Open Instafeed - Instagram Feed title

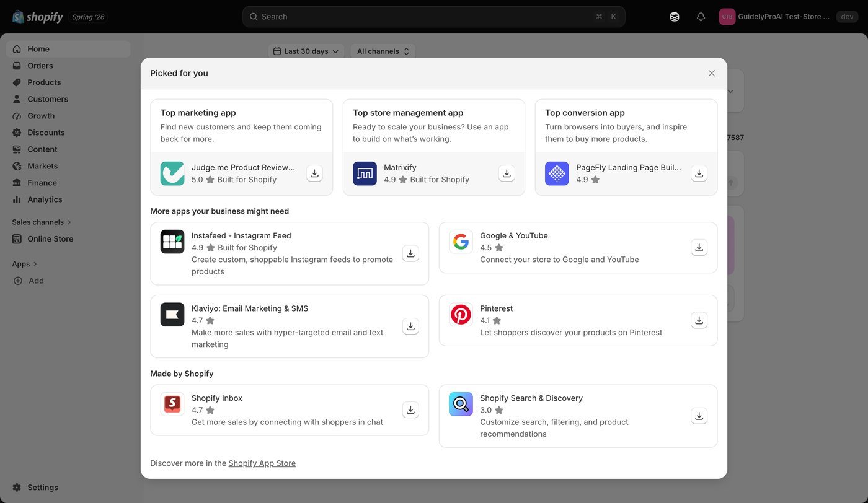coord(241,235)
